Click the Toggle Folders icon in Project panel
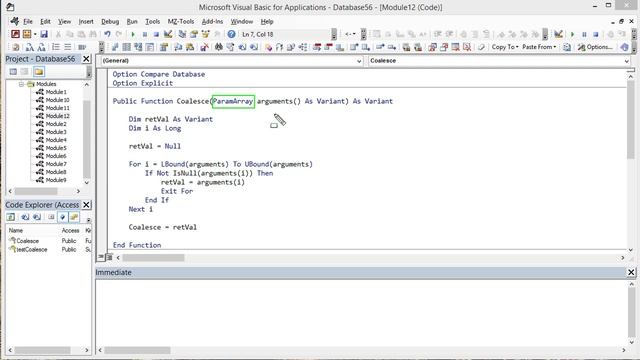The height and width of the screenshot is (360, 640). (x=39, y=72)
